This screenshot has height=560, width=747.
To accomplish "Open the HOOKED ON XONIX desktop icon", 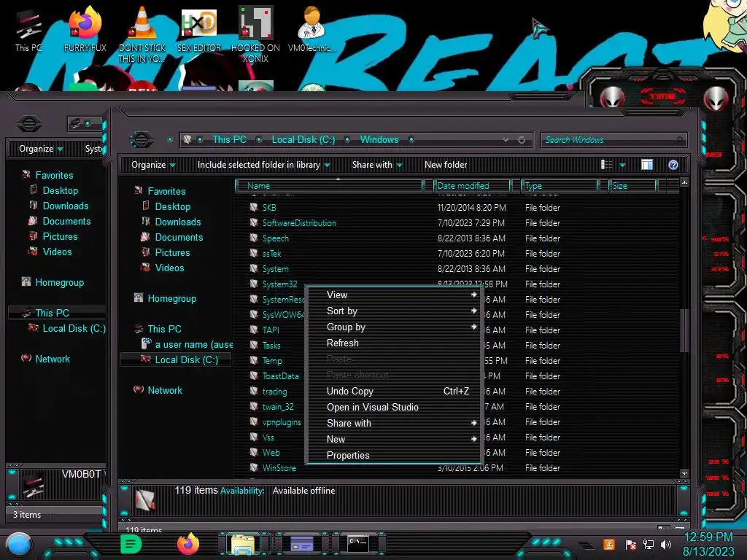I will [x=255, y=34].
